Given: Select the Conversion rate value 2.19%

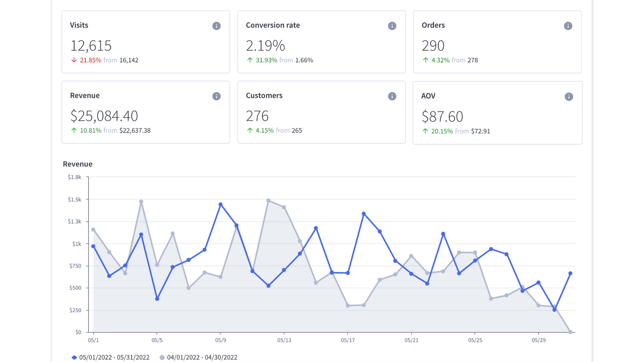Looking at the screenshot, I should 265,46.
